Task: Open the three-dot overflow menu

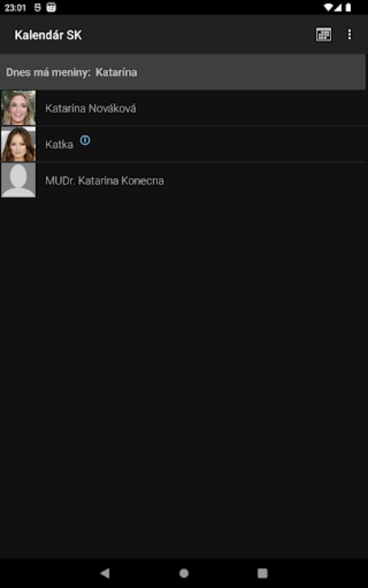Action: click(x=350, y=35)
